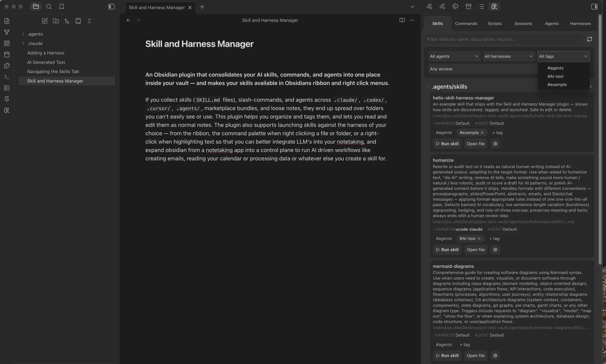
Task: Open settings gear for mermaid-diagrams skill
Action: point(495,356)
